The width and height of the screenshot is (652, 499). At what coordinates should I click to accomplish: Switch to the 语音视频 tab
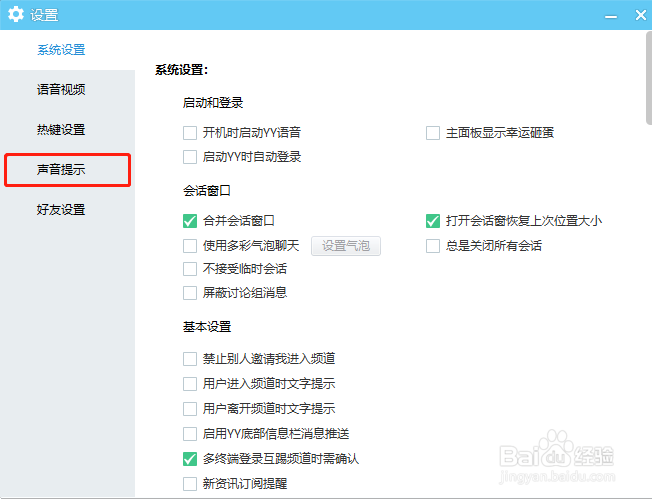61,89
